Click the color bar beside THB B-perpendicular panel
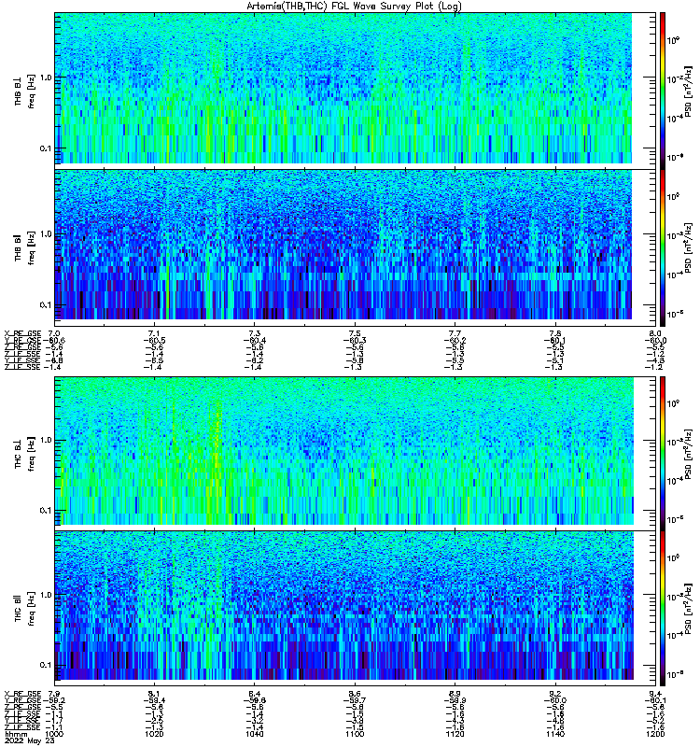The height and width of the screenshot is (747, 700). coord(663,91)
